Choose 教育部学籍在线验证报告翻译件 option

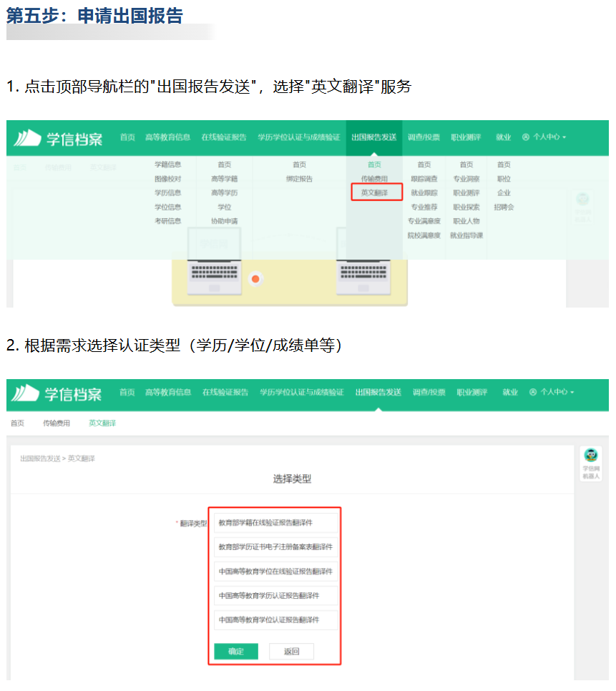tap(275, 523)
